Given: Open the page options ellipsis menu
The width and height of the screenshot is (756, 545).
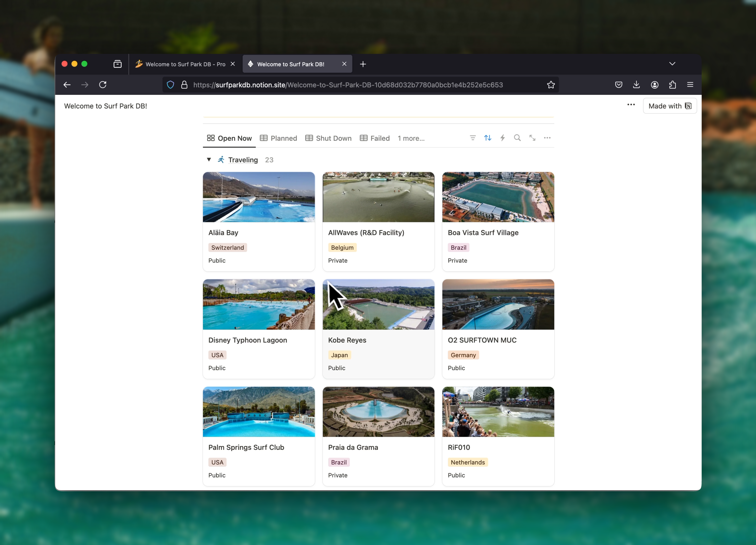Looking at the screenshot, I should coord(631,105).
